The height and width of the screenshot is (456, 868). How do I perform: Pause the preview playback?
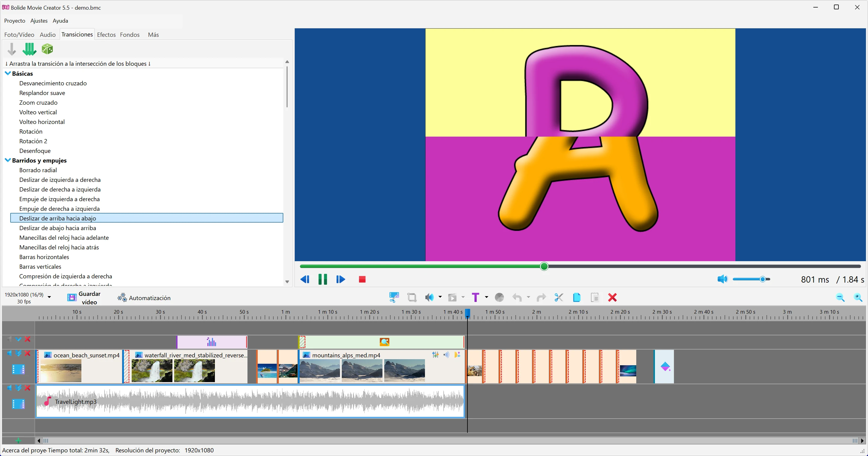coord(322,279)
